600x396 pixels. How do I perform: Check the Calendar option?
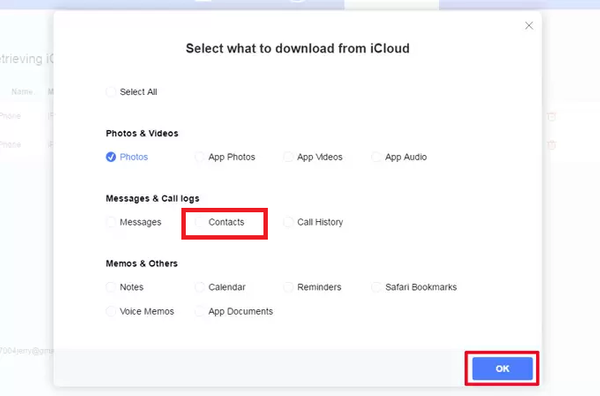point(199,287)
